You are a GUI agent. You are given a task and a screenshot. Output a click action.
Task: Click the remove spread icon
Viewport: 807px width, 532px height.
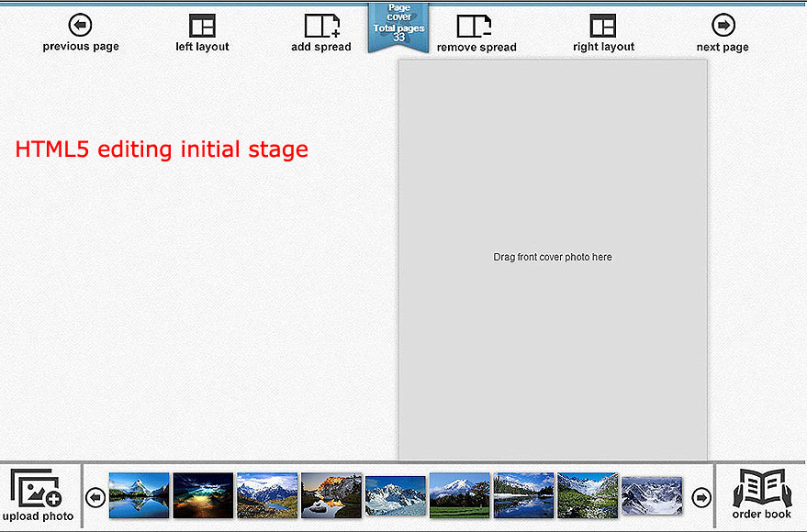pyautogui.click(x=474, y=26)
